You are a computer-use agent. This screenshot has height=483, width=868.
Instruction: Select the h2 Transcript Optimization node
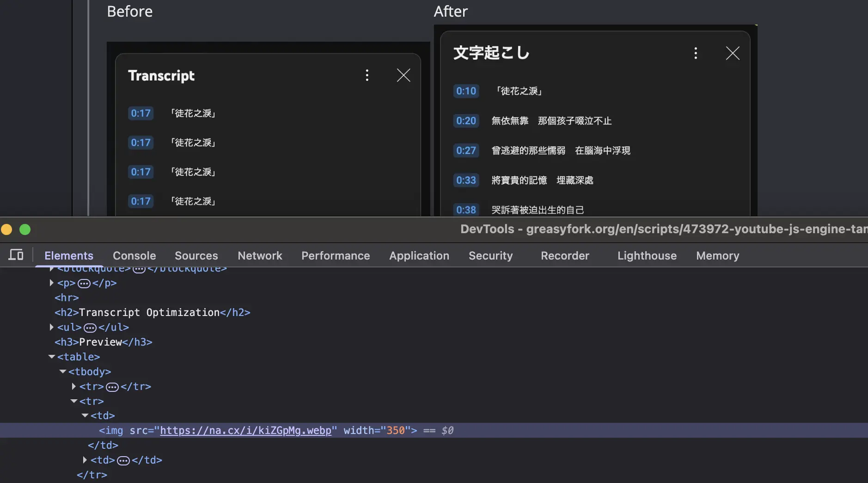[x=153, y=313]
